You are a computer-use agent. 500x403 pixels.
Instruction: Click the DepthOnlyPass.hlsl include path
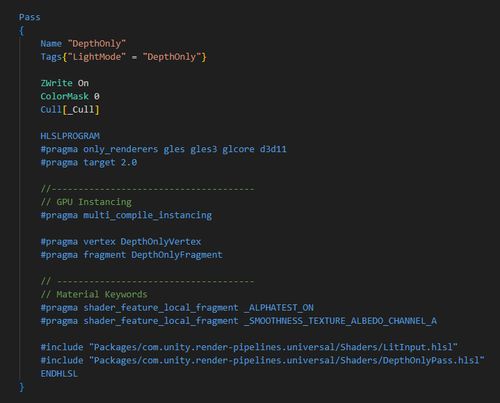point(287,361)
